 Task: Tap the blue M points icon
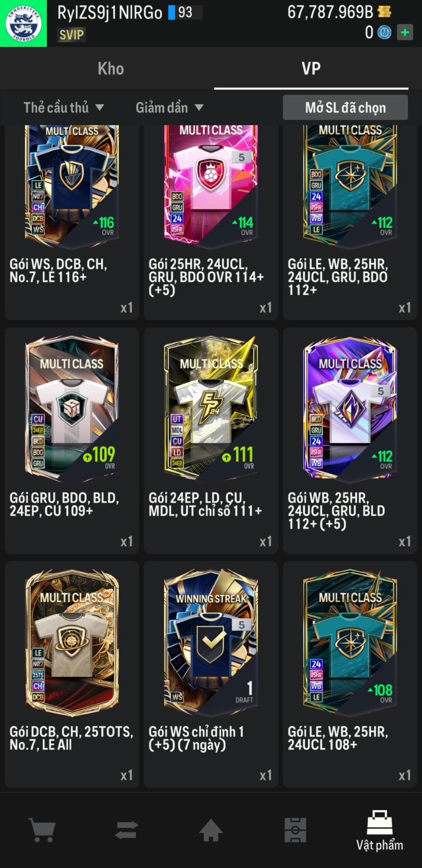[x=384, y=32]
